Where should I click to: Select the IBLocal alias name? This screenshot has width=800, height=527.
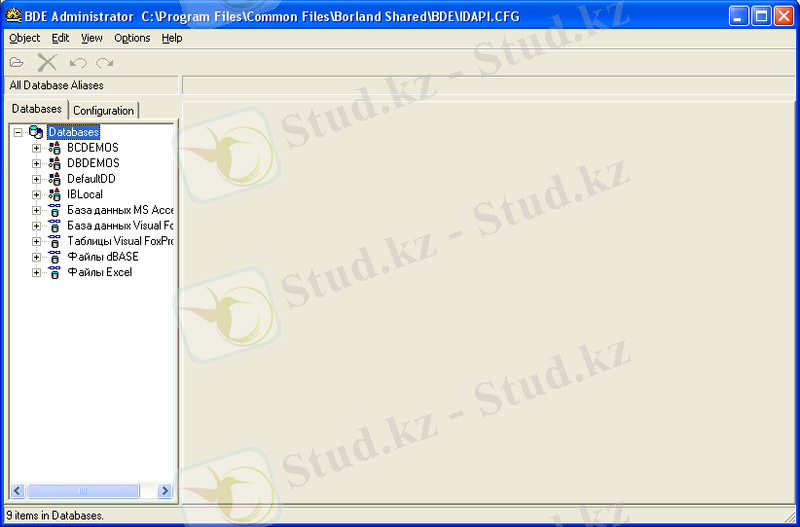pyautogui.click(x=85, y=194)
